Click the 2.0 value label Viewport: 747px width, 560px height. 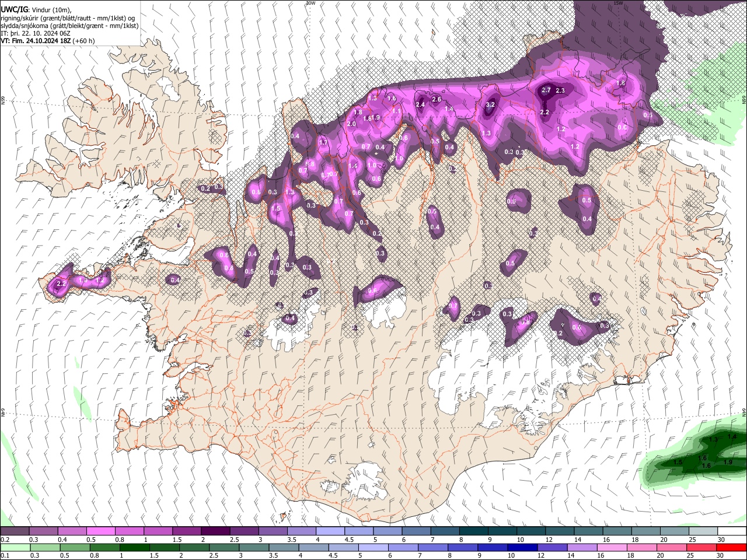click(x=351, y=124)
